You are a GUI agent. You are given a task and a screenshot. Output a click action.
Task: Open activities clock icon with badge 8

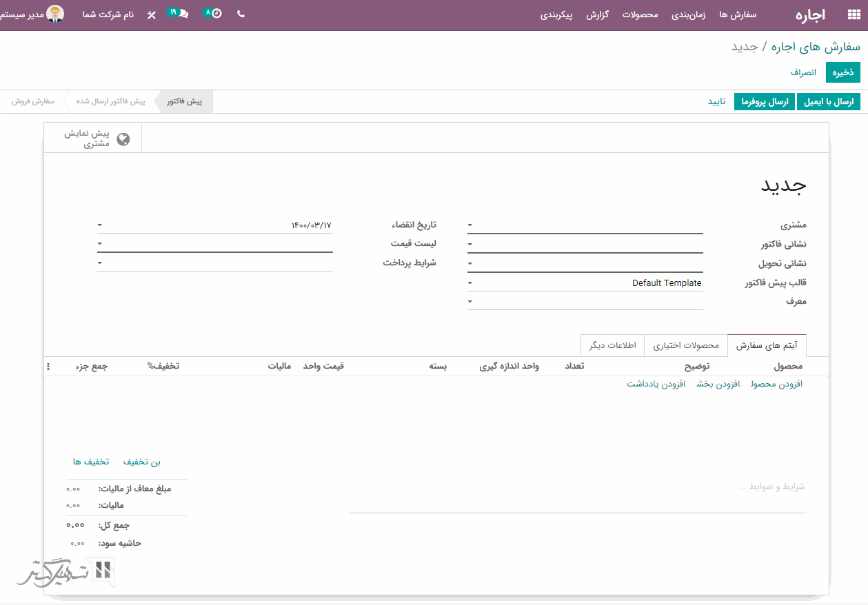pyautogui.click(x=215, y=14)
